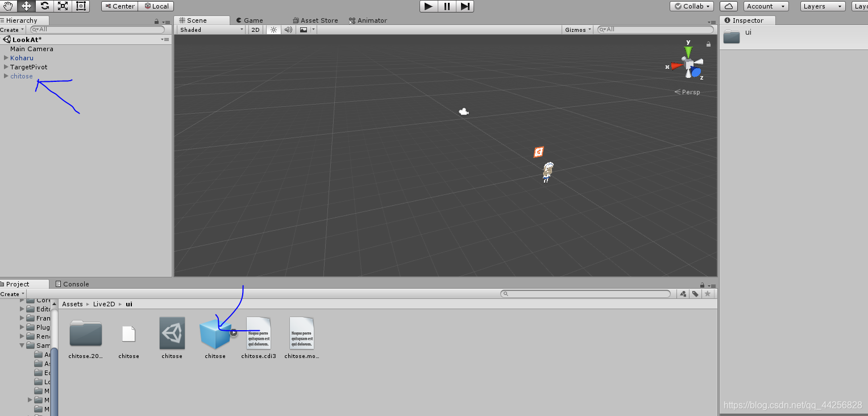
Task: Select the Rotate tool
Action: point(44,6)
